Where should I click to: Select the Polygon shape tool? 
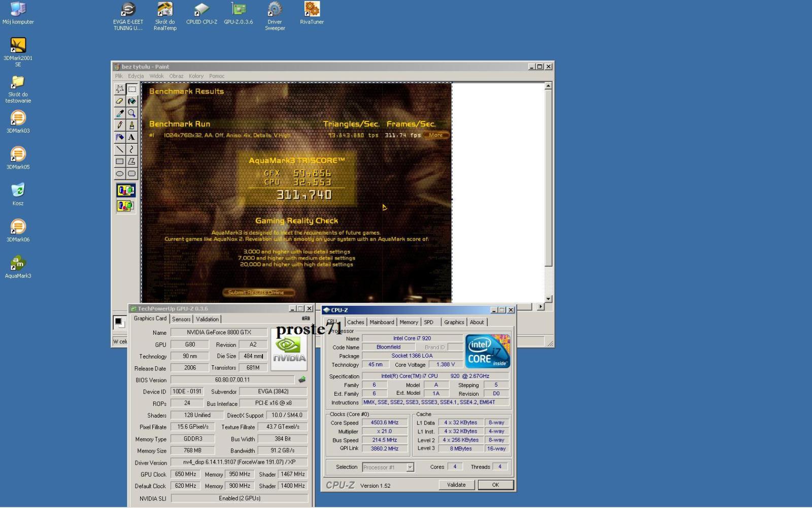[x=132, y=162]
